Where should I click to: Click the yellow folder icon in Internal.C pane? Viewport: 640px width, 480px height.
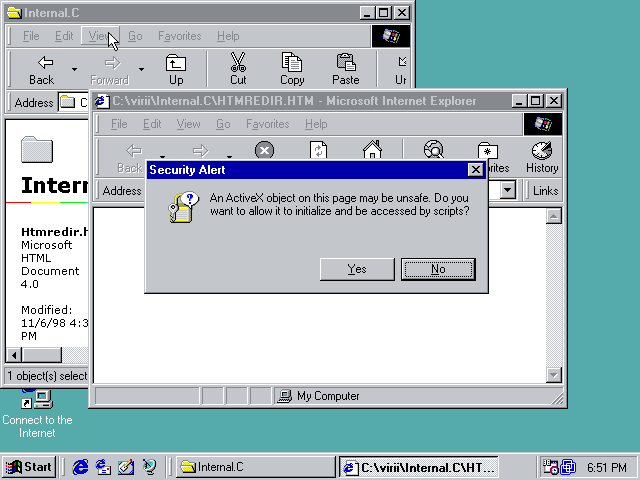37,149
